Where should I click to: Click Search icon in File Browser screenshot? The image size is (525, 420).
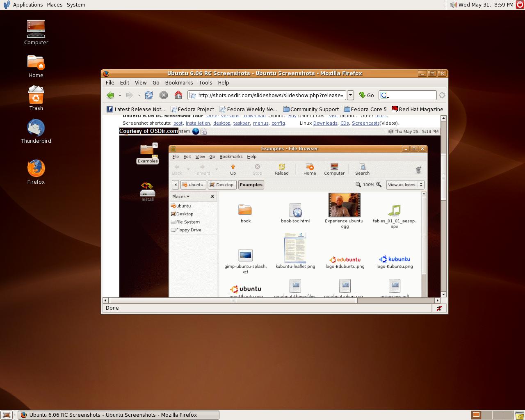tap(362, 169)
